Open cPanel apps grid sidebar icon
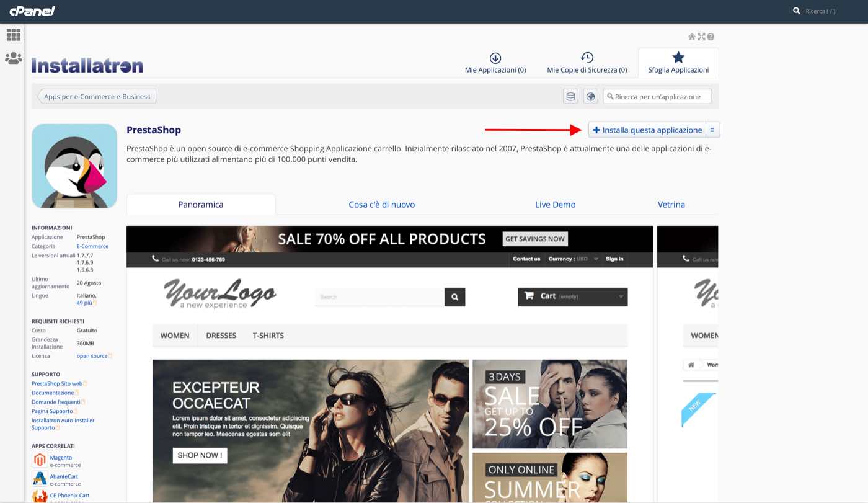This screenshot has width=868, height=503. (x=13, y=35)
